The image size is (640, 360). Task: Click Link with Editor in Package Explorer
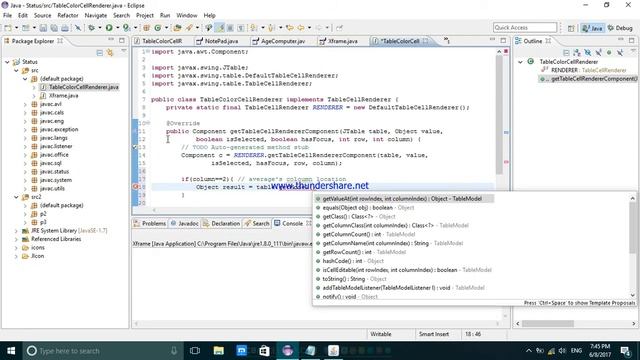point(110,53)
